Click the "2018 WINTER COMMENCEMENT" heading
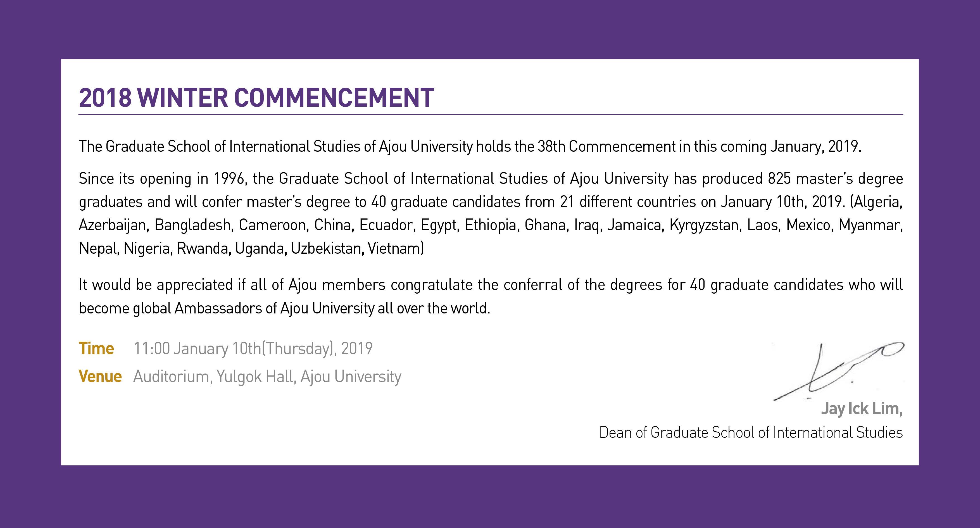 point(256,98)
